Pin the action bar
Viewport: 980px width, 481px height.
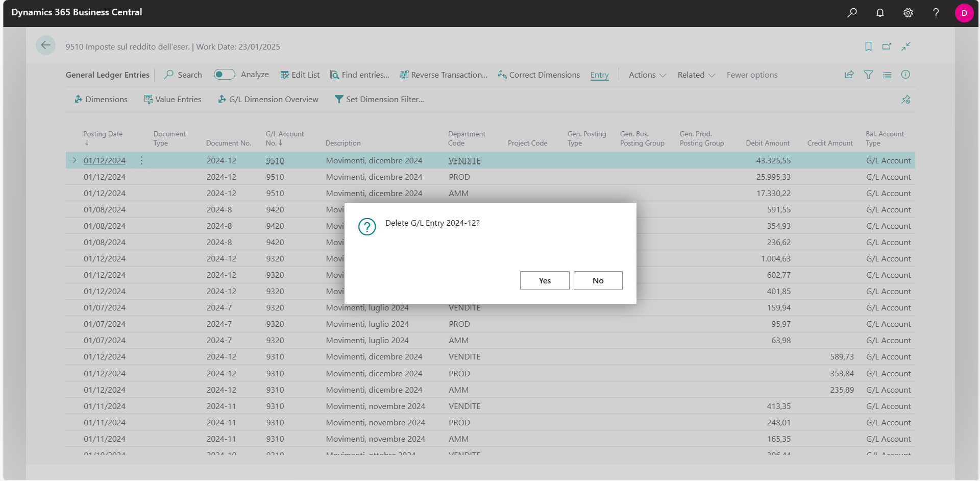(x=906, y=100)
